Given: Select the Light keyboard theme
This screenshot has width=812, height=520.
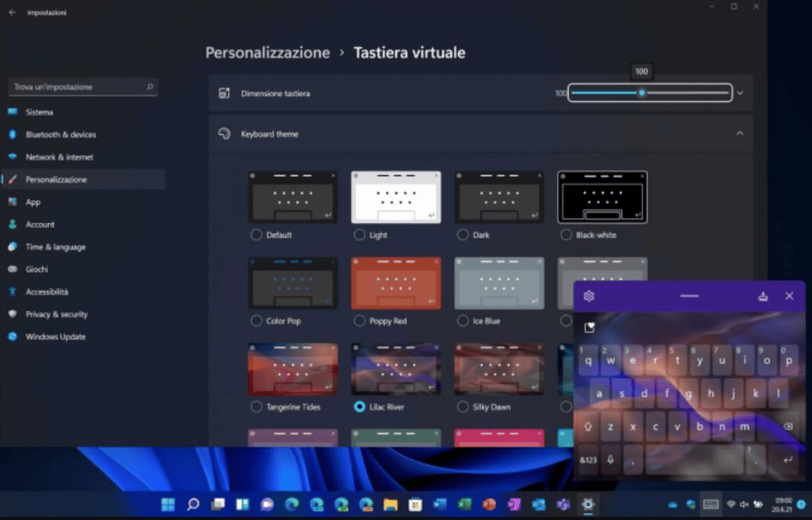Looking at the screenshot, I should pyautogui.click(x=359, y=235).
